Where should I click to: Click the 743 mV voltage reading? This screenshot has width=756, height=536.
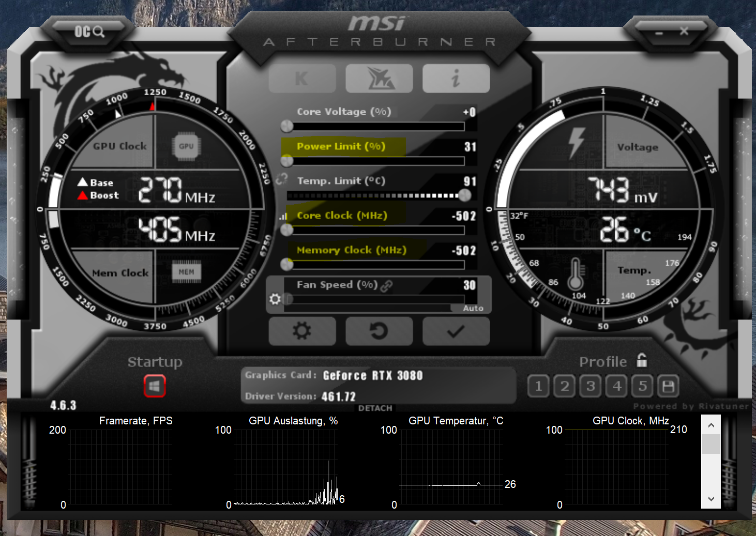coord(623,190)
